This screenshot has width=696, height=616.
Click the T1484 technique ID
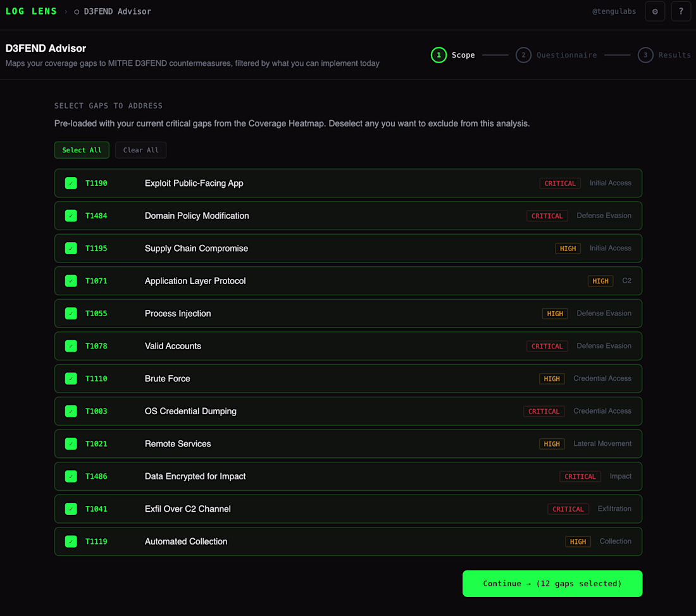(x=96, y=216)
